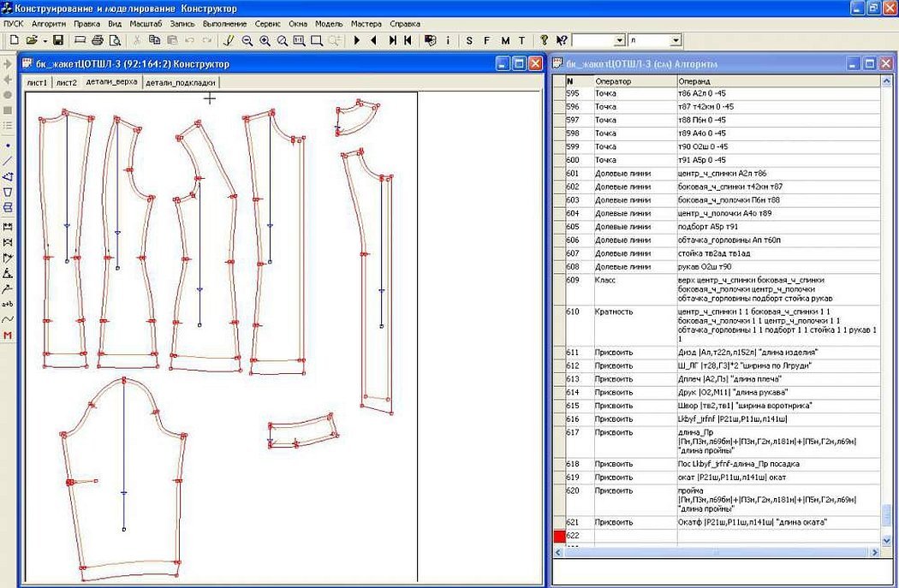The height and width of the screenshot is (588, 899).
Task: Select the Angle measurement tool in left sidebar
Action: tap(8, 273)
